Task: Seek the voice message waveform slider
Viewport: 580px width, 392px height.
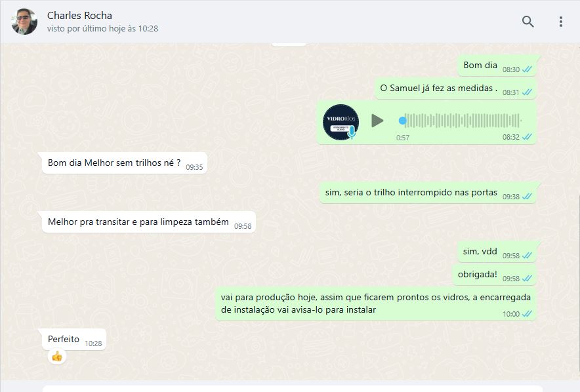Action: point(461,121)
